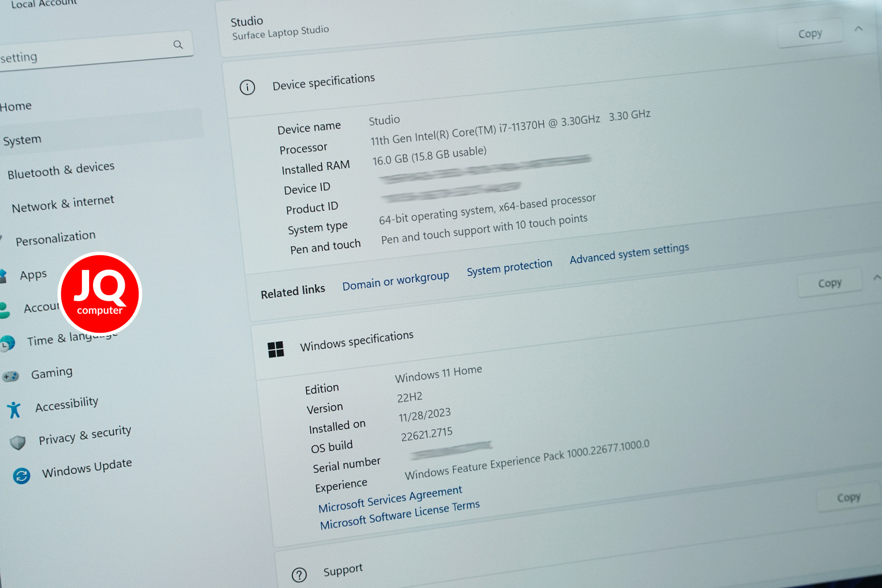Click the Windows logo icon
The width and height of the screenshot is (882, 588).
coord(276,349)
